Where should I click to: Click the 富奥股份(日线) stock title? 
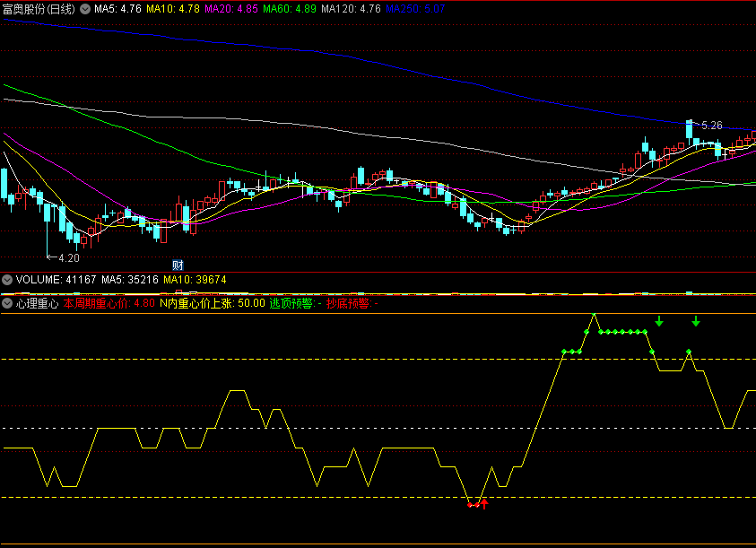click(x=39, y=9)
